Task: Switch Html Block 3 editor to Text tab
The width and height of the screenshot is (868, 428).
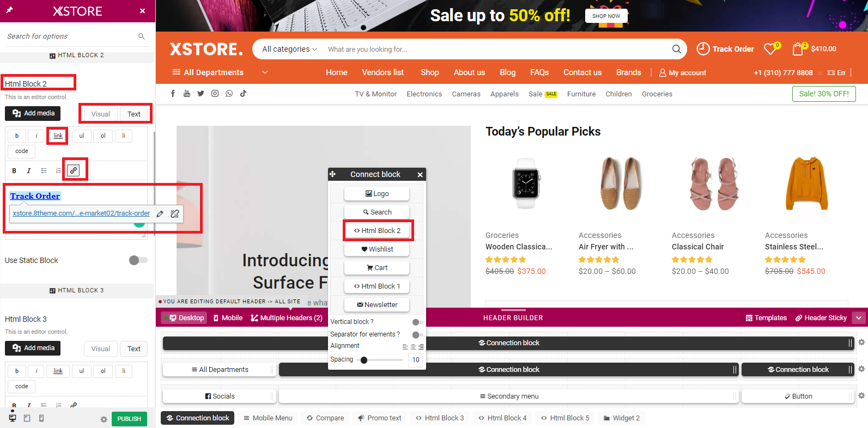Action: tap(134, 348)
